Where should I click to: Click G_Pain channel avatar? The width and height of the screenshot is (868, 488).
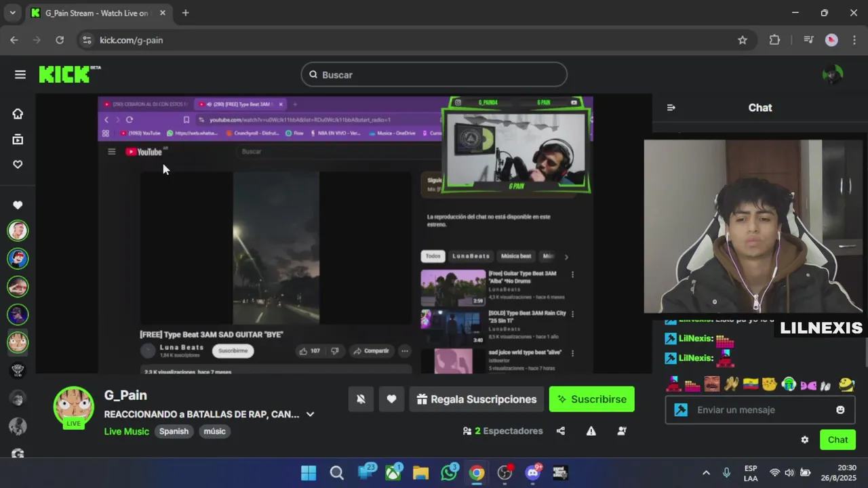click(x=73, y=407)
